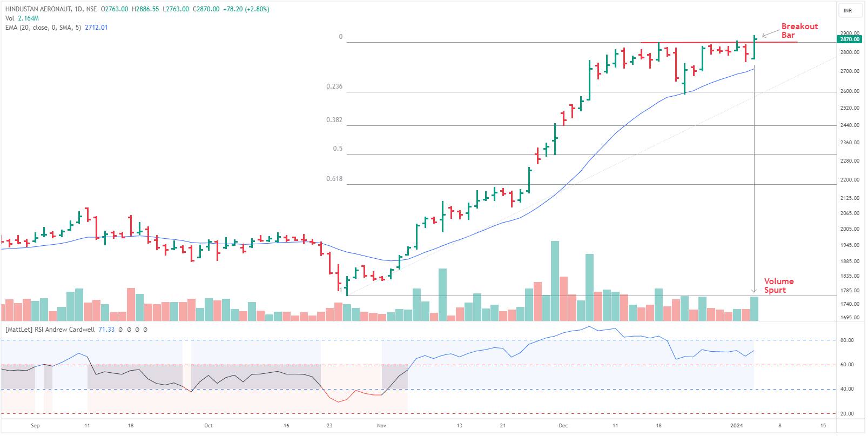Click the 1945.00 price axis label
This screenshot has width=868, height=436.
point(850,245)
